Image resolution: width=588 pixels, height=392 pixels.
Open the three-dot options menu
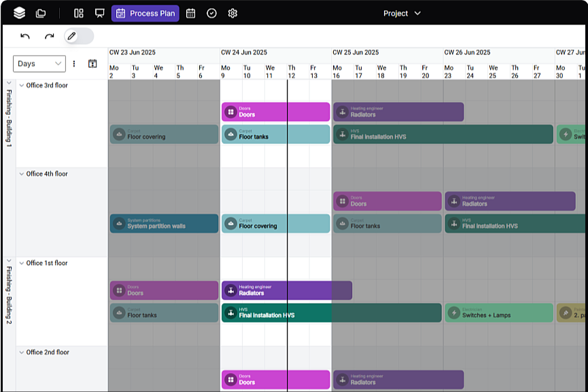[74, 64]
